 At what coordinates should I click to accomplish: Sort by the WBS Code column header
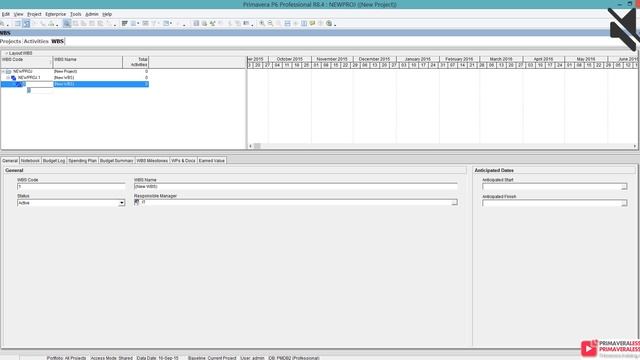[x=27, y=62]
